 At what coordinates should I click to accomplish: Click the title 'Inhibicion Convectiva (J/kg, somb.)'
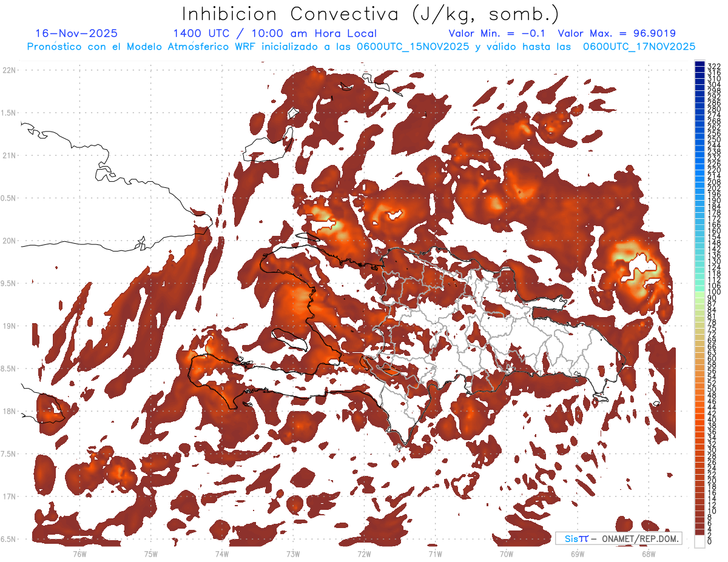[x=371, y=13]
